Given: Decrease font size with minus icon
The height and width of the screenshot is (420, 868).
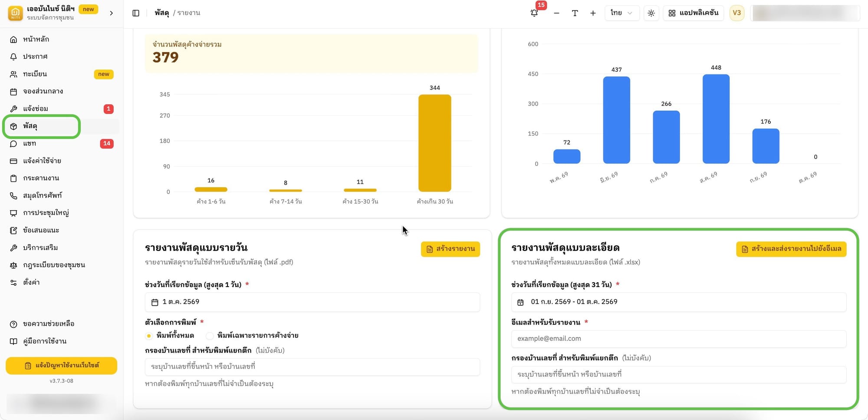Looking at the screenshot, I should coord(556,13).
